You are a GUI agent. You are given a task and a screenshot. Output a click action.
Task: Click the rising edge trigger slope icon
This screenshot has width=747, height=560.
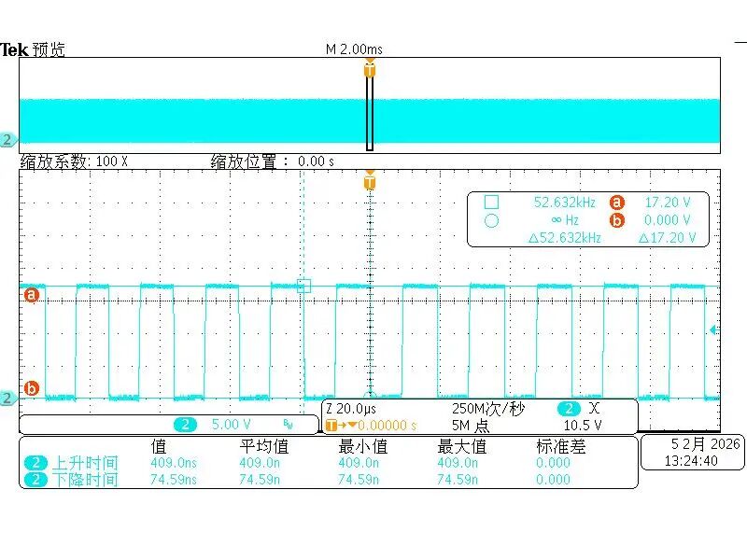(x=594, y=408)
